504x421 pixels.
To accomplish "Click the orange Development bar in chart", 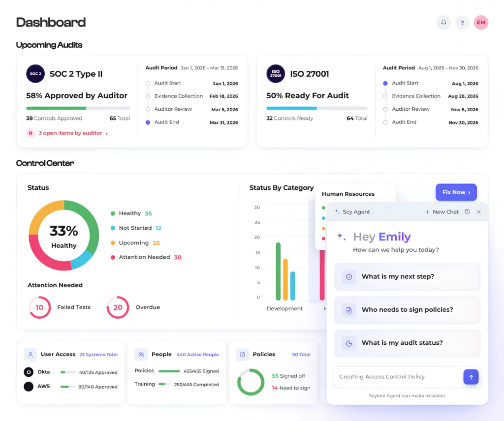I will click(x=285, y=279).
